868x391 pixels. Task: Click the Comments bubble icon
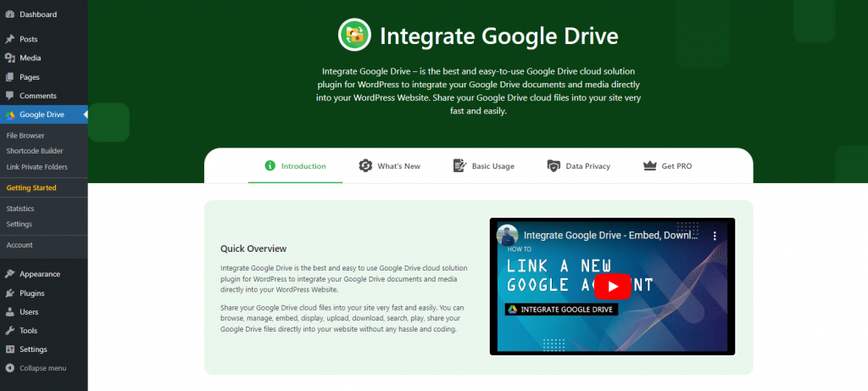click(9, 96)
